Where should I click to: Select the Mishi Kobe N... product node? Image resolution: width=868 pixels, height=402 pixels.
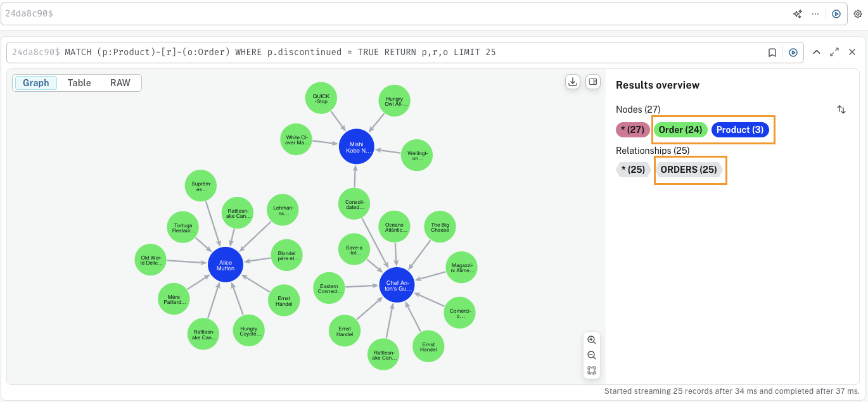pos(357,146)
